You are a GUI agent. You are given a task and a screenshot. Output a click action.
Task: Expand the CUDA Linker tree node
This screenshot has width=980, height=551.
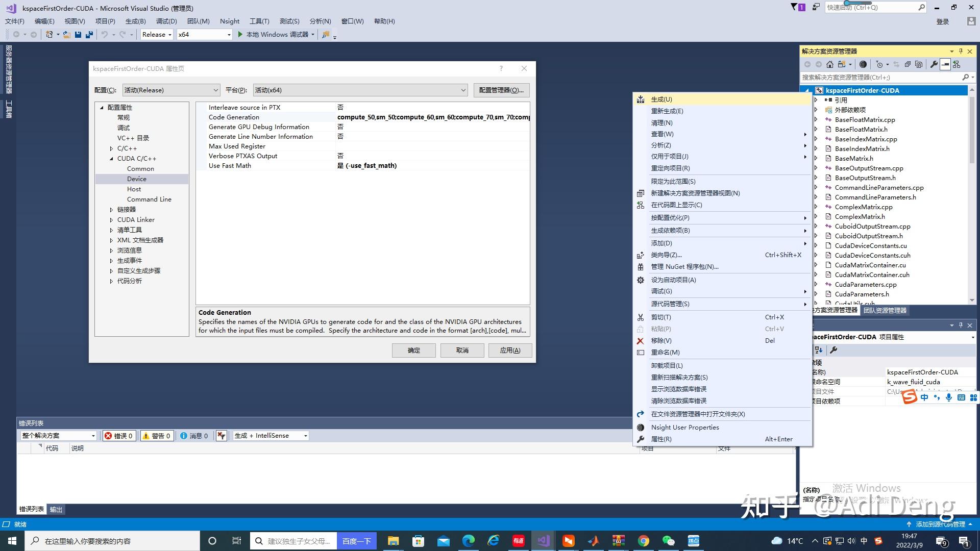(x=111, y=220)
